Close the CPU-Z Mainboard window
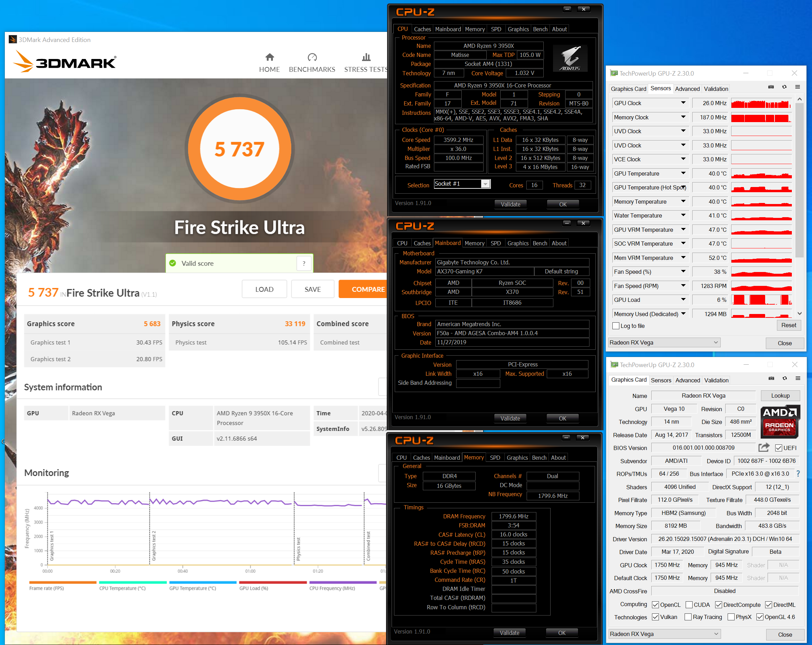The image size is (812, 645). coord(583,223)
